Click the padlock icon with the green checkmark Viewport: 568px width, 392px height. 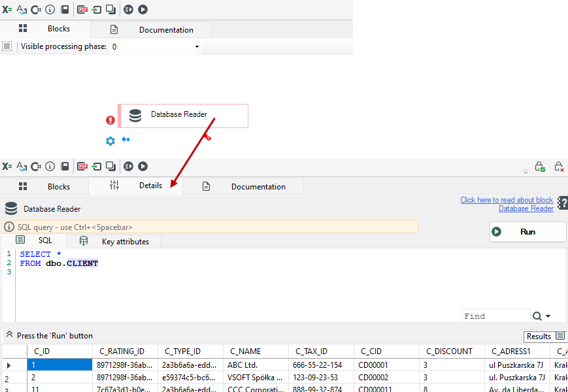pyautogui.click(x=540, y=167)
